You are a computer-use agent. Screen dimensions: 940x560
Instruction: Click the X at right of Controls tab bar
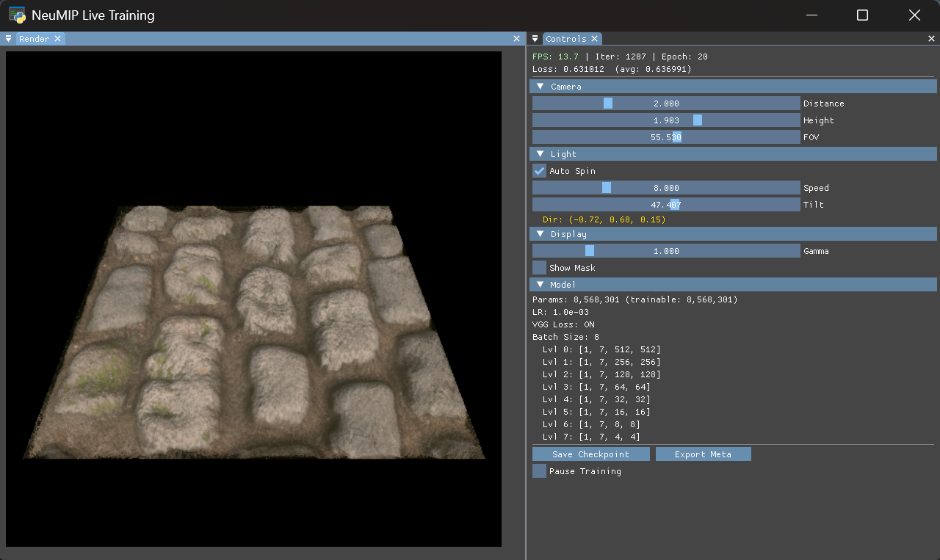tap(931, 38)
